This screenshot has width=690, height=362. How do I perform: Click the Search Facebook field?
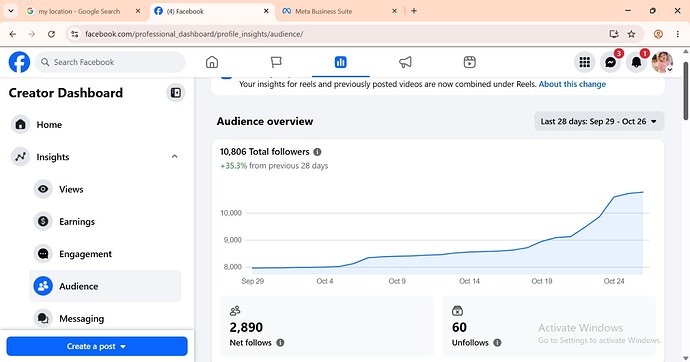[x=110, y=62]
